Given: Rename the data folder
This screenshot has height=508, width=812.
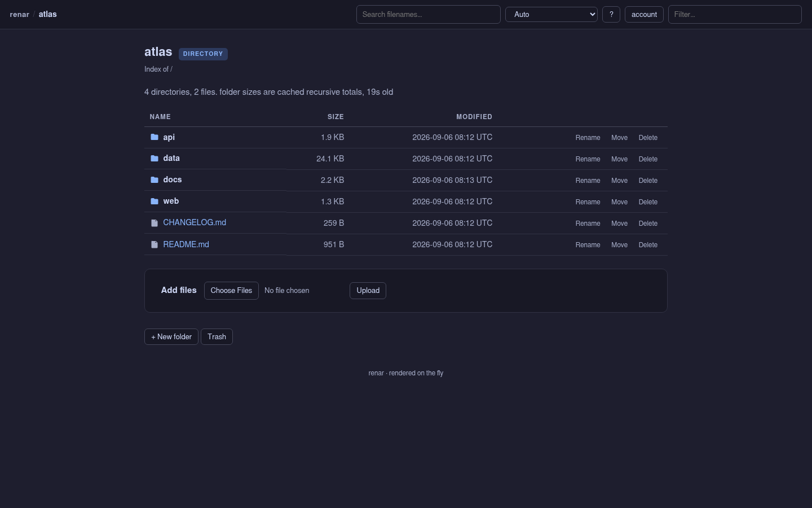Looking at the screenshot, I should pos(588,159).
